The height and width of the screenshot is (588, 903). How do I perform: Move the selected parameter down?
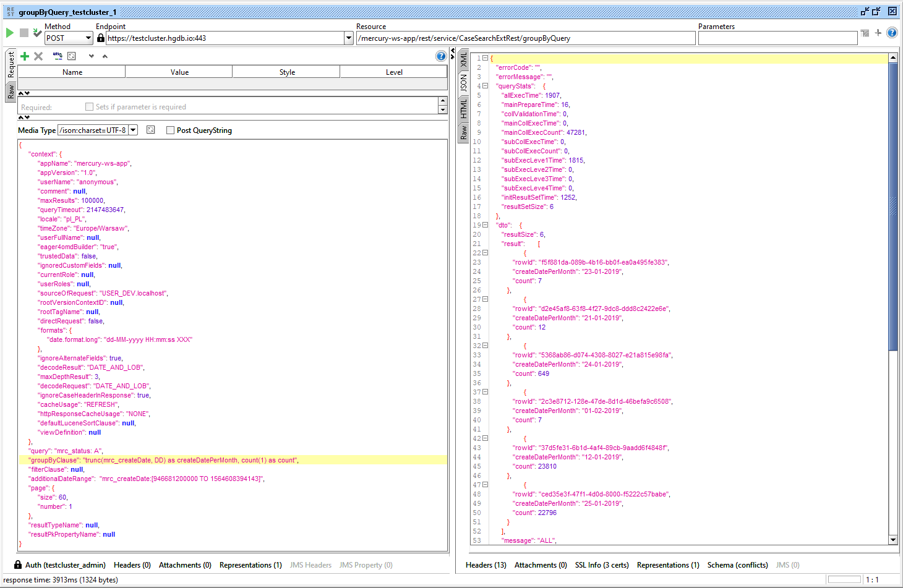coord(91,56)
